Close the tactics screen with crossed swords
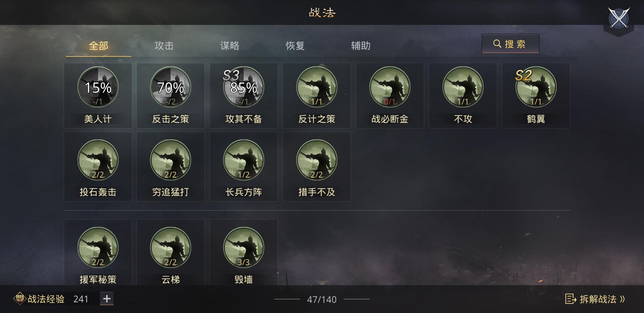 click(x=619, y=19)
